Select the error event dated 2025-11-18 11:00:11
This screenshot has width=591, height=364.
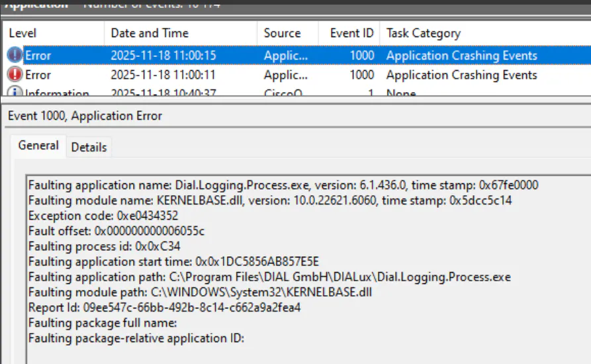[163, 75]
